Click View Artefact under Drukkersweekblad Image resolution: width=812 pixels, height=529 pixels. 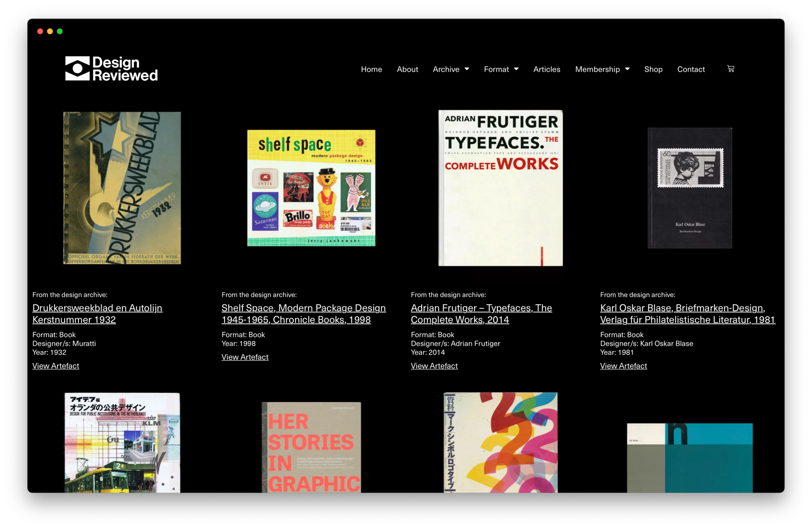pyautogui.click(x=56, y=366)
